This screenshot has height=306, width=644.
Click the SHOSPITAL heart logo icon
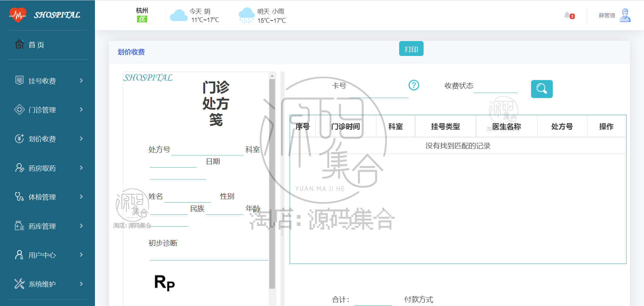18,15
